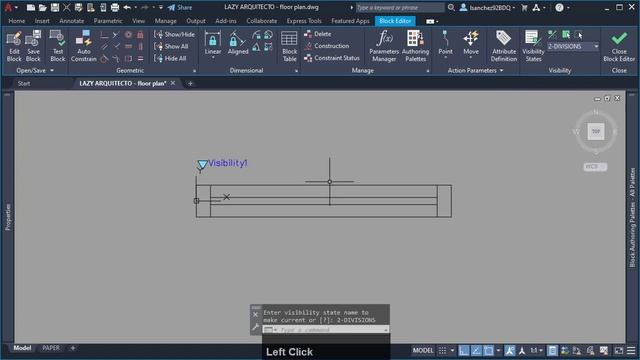Open the Annotate ribbon tab
Image resolution: width=640 pixels, height=360 pixels.
click(71, 21)
